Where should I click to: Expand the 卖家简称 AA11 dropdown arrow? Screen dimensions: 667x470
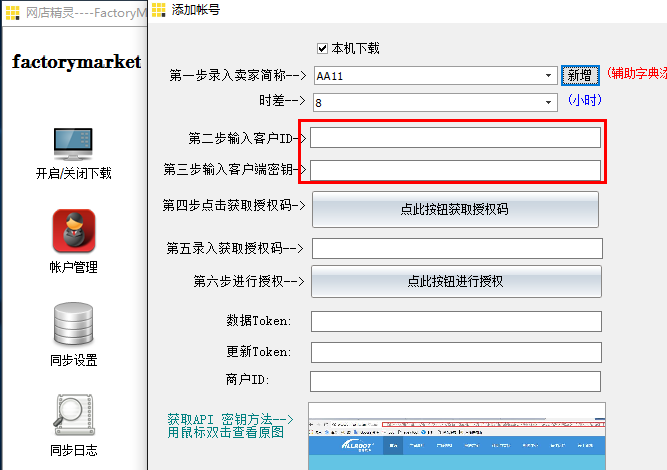coord(548,76)
